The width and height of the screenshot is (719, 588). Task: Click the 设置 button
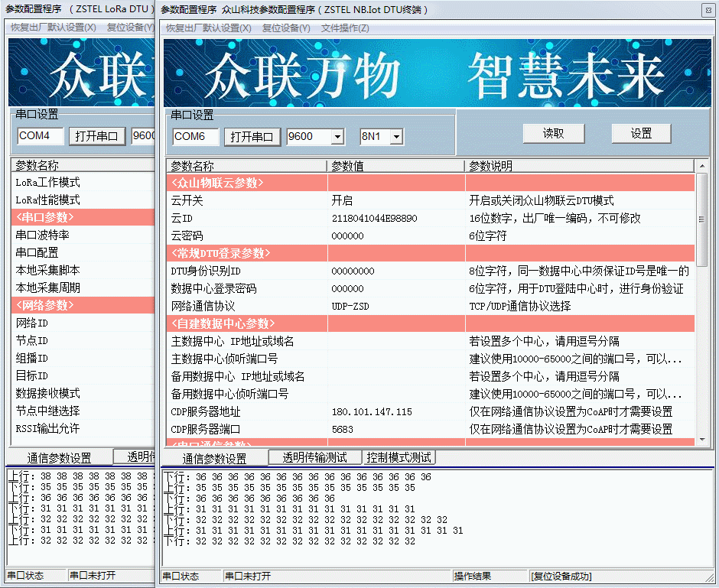point(641,133)
